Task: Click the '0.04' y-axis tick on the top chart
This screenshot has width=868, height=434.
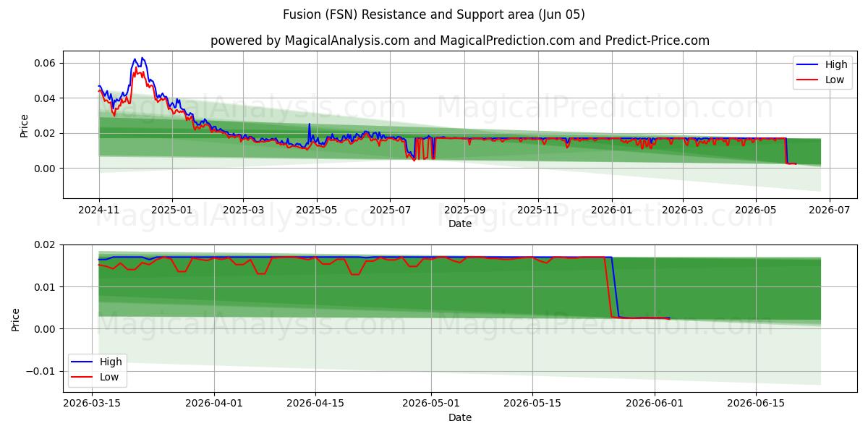Action: [47, 98]
